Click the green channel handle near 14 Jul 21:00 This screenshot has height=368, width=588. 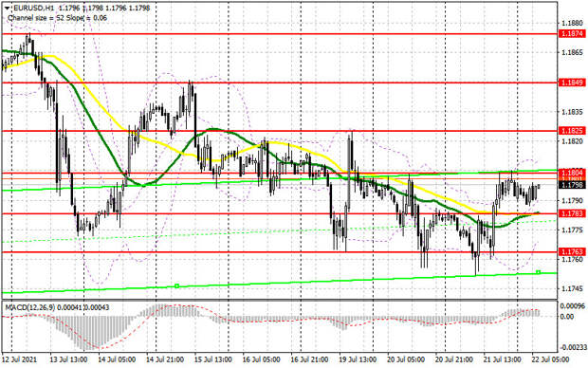pos(176,286)
